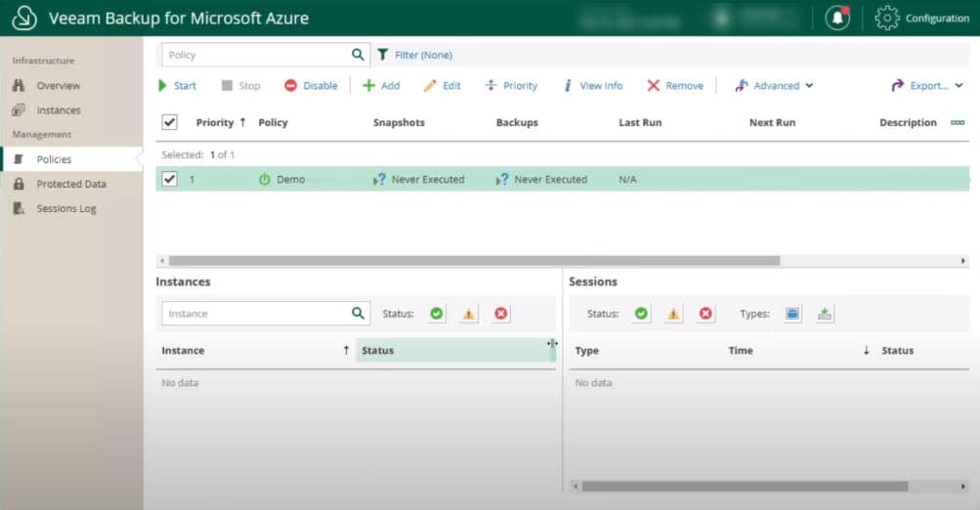980x510 pixels.
Task: Expand the Export dropdown menu
Action: 927,86
